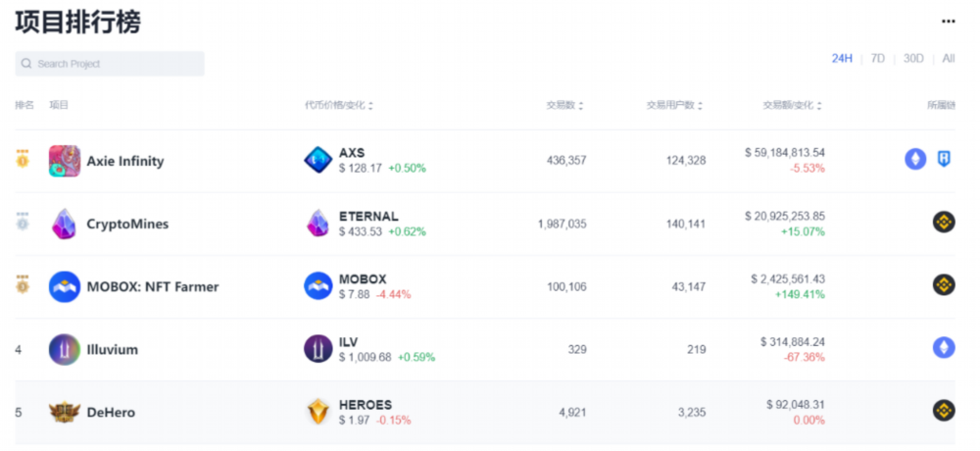980x451 pixels.
Task: Switch to the 30D time range
Action: [x=913, y=59]
